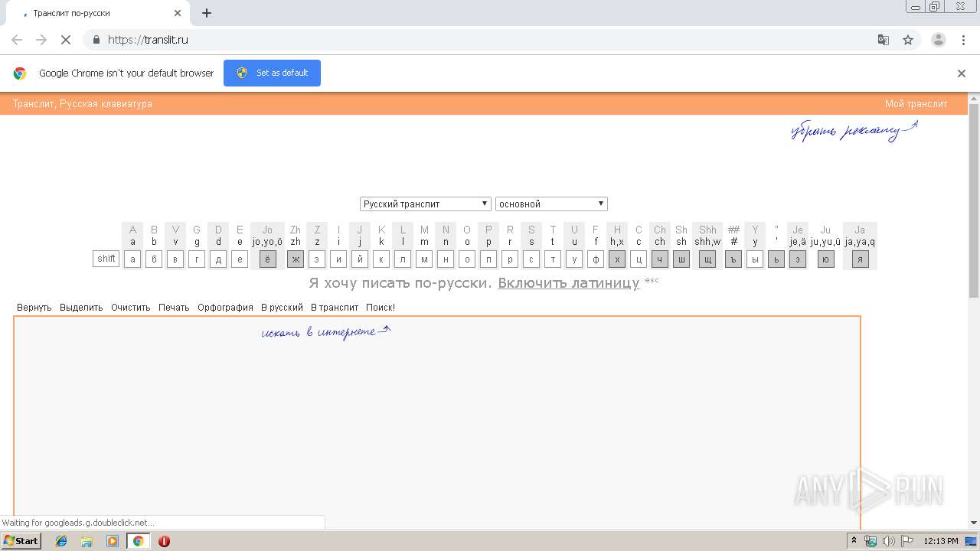Open the 'Русский транслит' dropdown
The width and height of the screenshot is (980, 551).
point(425,204)
